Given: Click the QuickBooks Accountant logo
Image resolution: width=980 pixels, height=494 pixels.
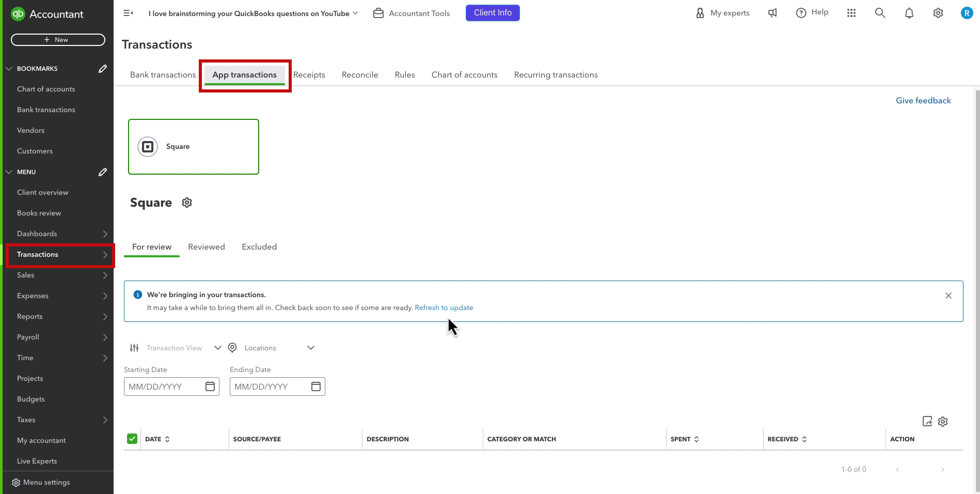Looking at the screenshot, I should (x=47, y=14).
